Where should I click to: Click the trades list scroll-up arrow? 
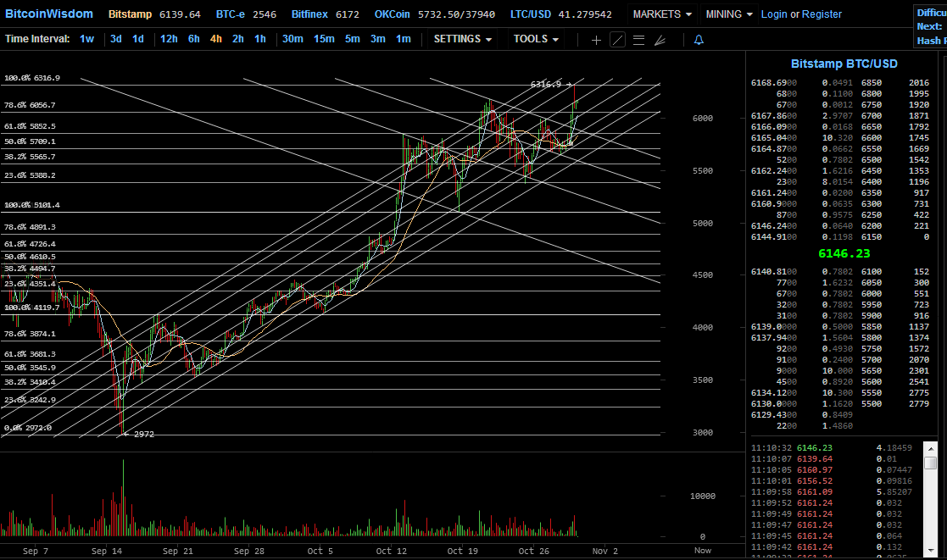[x=931, y=448]
